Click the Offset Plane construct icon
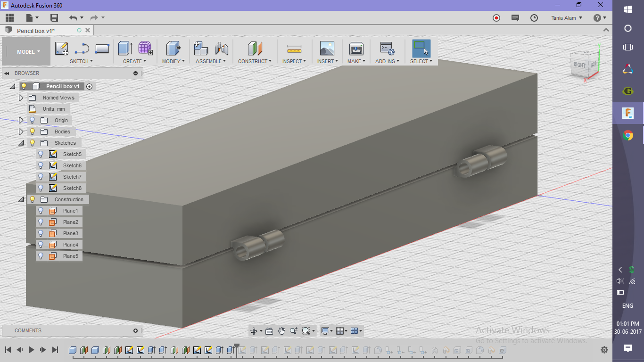Screen dimensions: 644x362 point(255,48)
